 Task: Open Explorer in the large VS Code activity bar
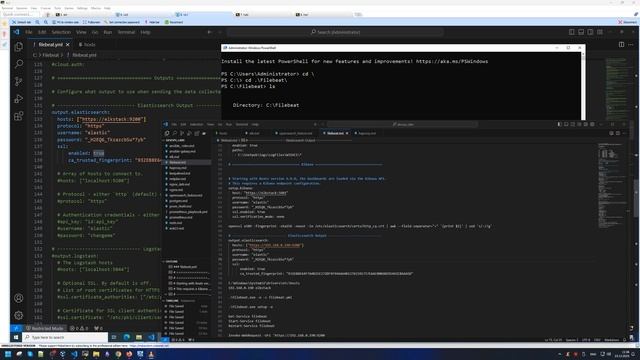point(18,47)
